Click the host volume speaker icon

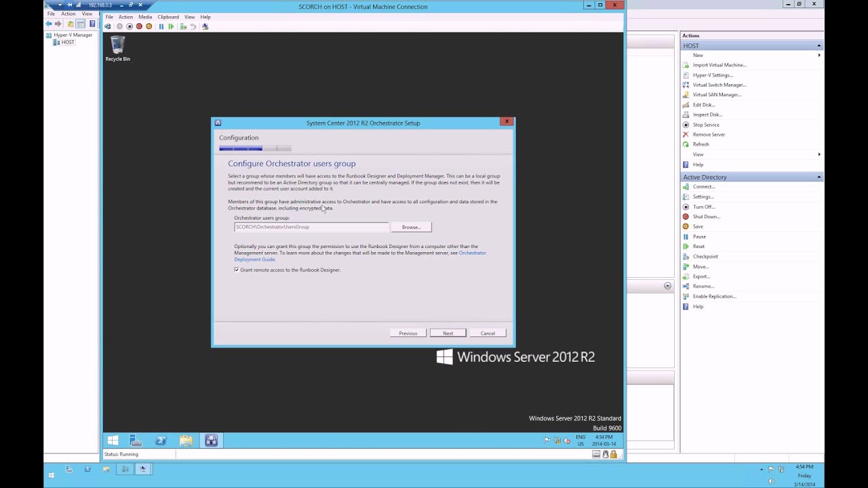coord(772,481)
